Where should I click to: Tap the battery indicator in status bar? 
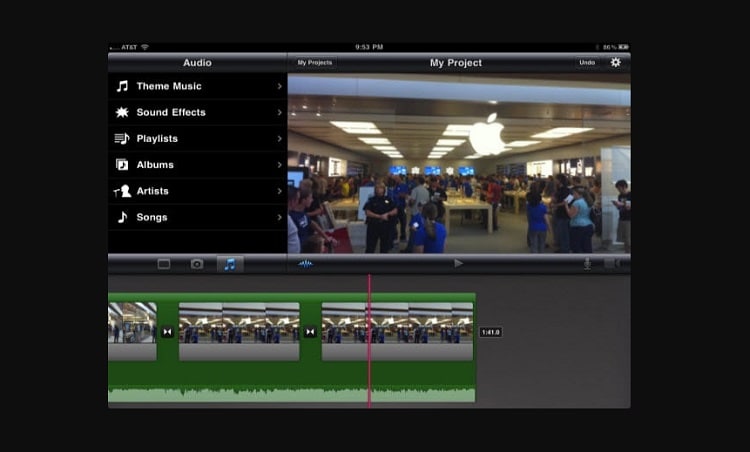click(623, 47)
